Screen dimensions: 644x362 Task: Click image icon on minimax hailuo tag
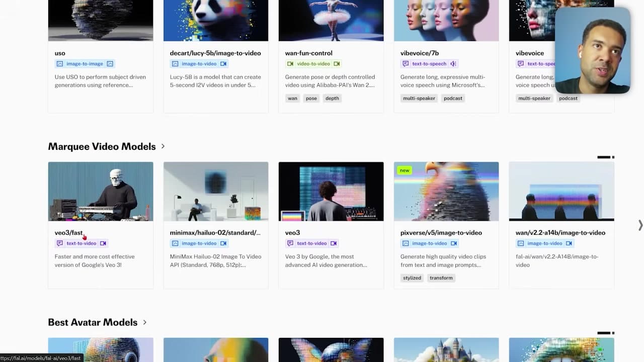175,243
